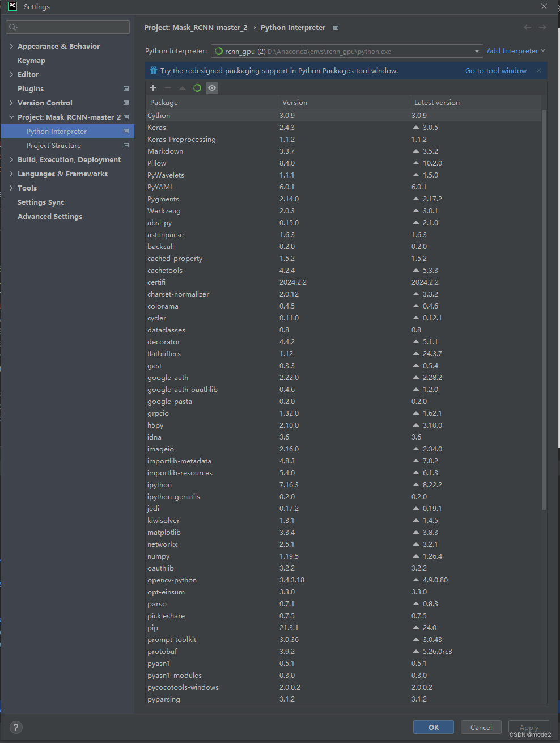This screenshot has height=743, width=560.
Task: Expand Appearance & Behavior settings
Action: pos(11,46)
